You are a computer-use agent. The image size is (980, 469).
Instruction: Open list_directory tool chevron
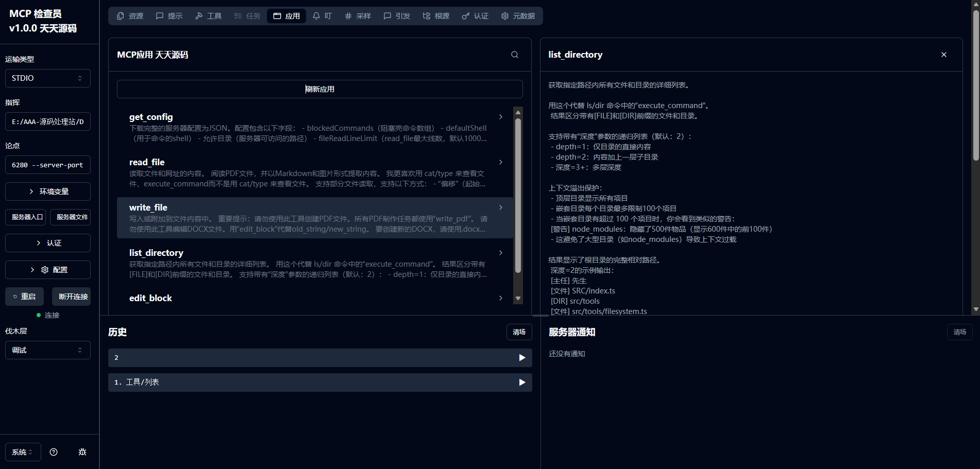coord(500,253)
